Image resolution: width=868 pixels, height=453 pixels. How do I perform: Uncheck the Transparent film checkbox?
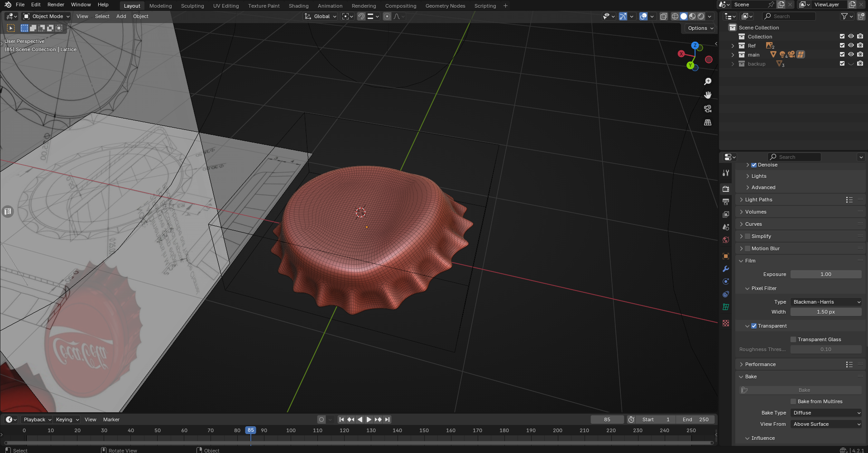click(x=754, y=326)
